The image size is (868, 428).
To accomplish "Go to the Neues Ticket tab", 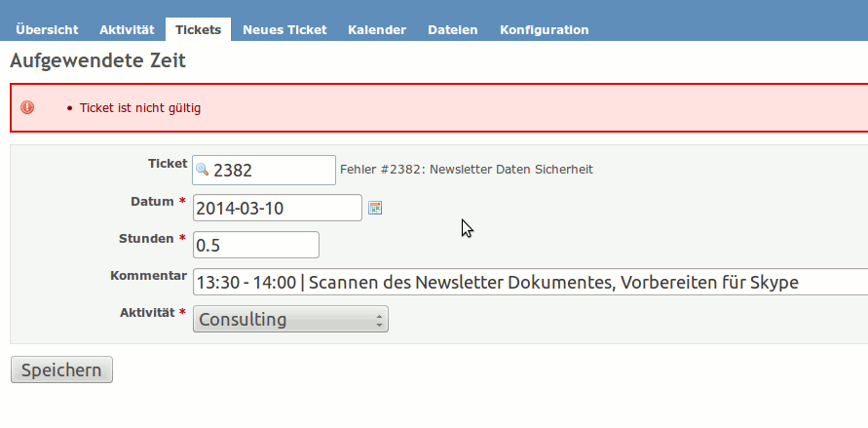I will click(x=284, y=30).
